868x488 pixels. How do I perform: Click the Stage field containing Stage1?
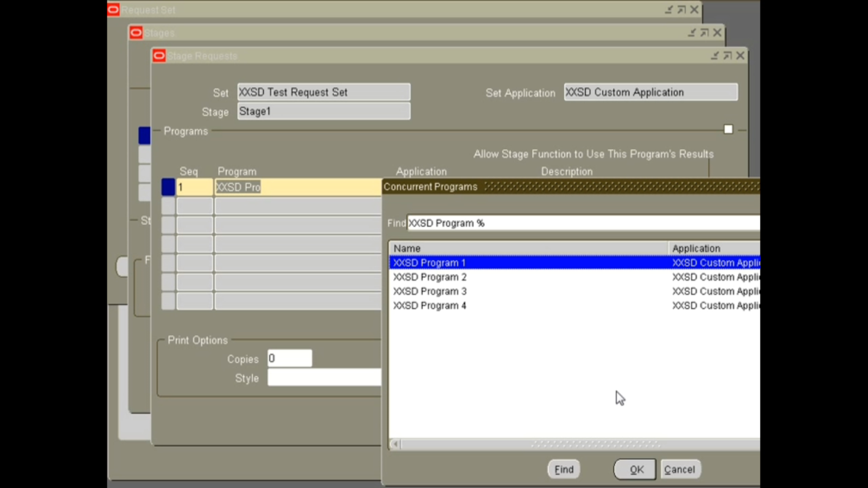tap(323, 111)
